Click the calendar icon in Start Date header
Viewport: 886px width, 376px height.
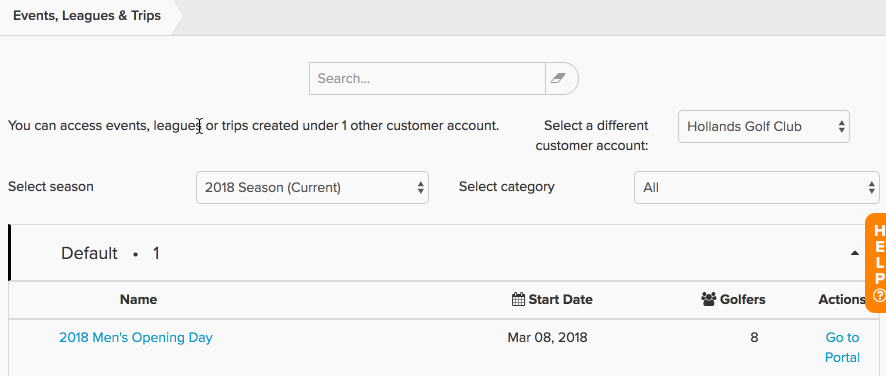518,299
